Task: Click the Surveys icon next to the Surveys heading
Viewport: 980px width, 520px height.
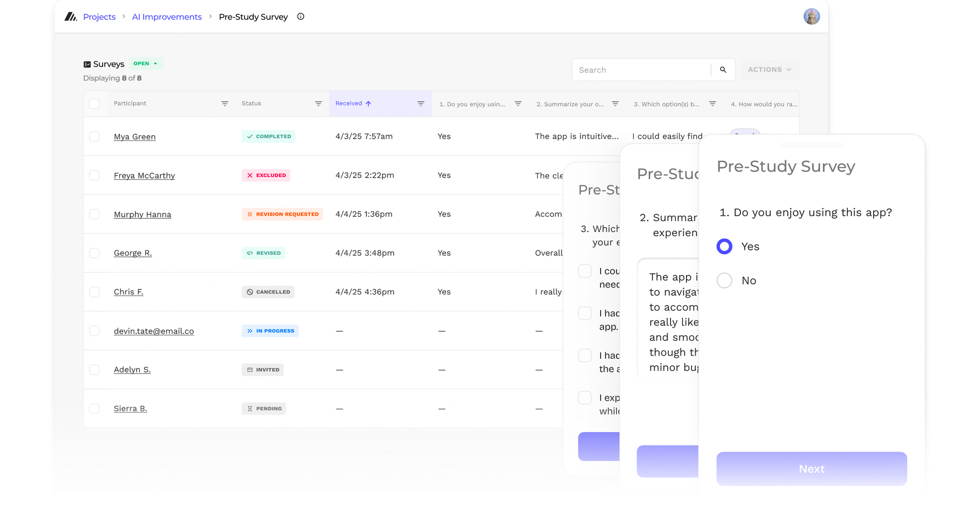Action: (x=87, y=63)
